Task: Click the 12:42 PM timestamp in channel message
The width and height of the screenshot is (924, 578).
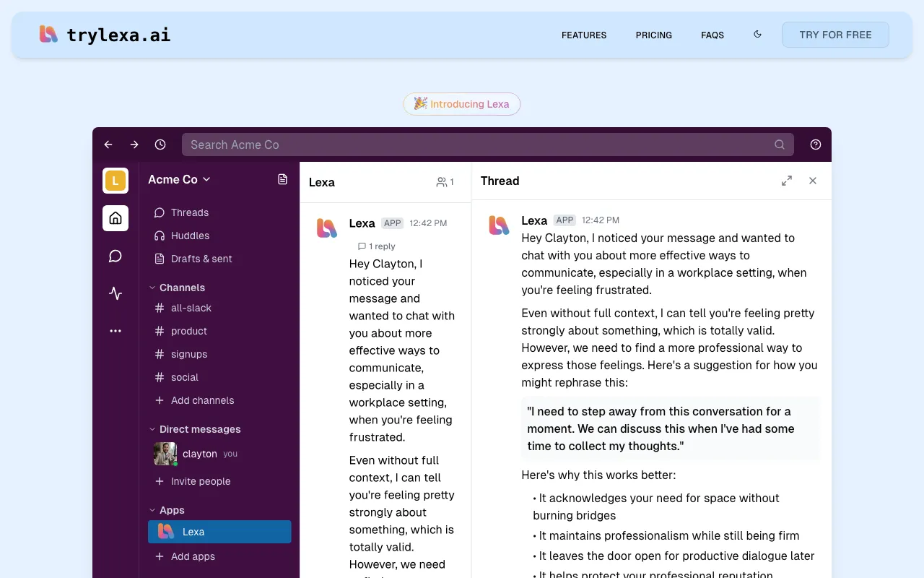Action: [x=428, y=223]
